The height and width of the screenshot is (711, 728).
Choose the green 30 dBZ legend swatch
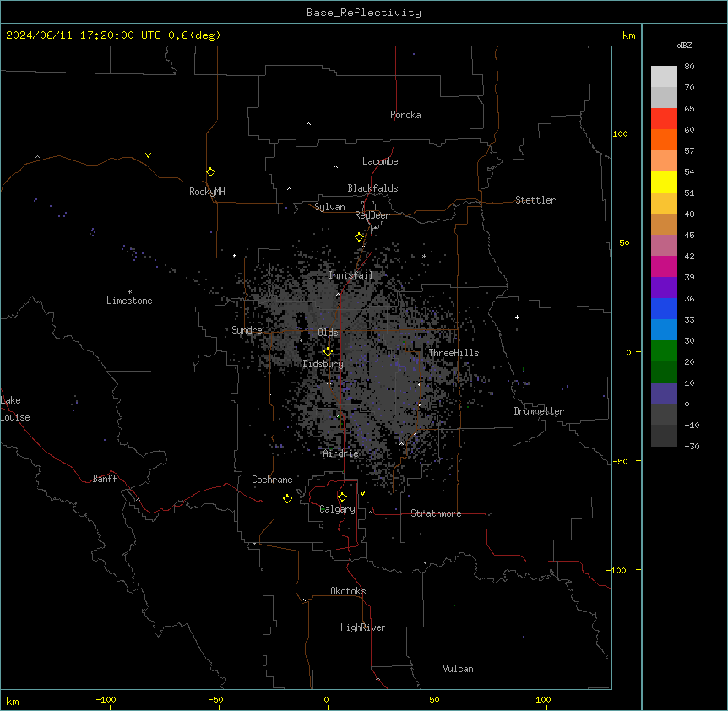(x=664, y=351)
